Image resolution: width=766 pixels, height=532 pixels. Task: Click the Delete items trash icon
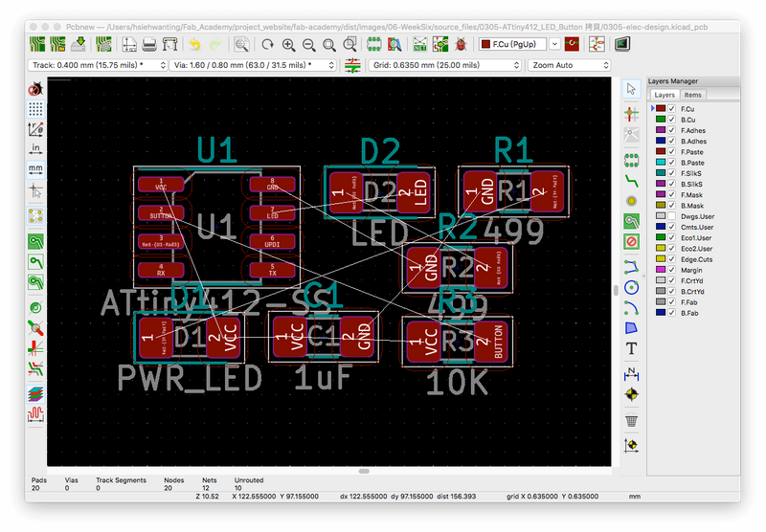(631, 420)
